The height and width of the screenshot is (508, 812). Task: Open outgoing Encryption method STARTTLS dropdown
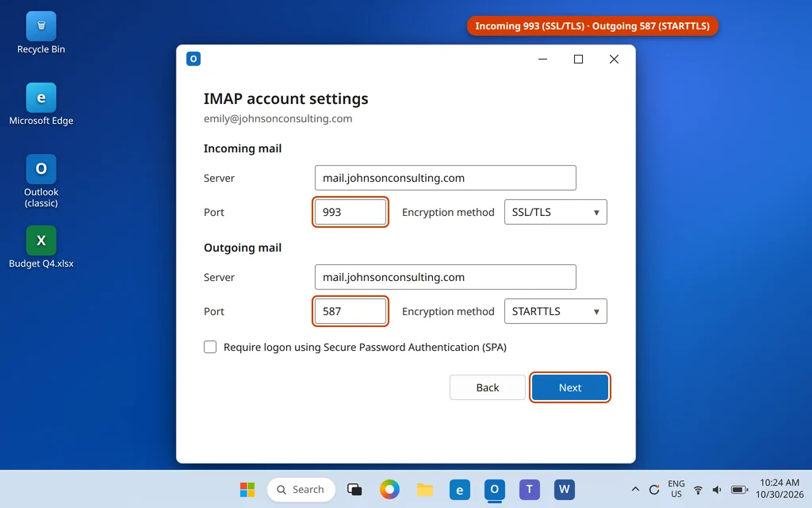(x=556, y=311)
